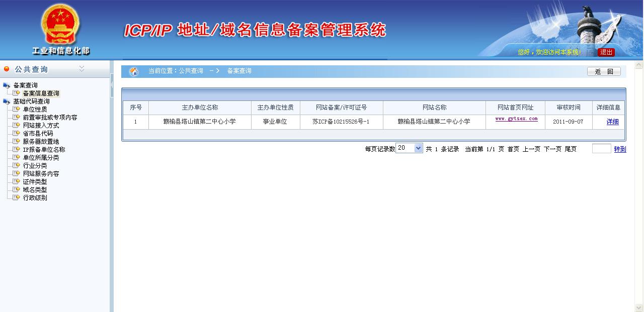Open 服务器放置地 lookup
The height and width of the screenshot is (312, 644).
click(41, 141)
